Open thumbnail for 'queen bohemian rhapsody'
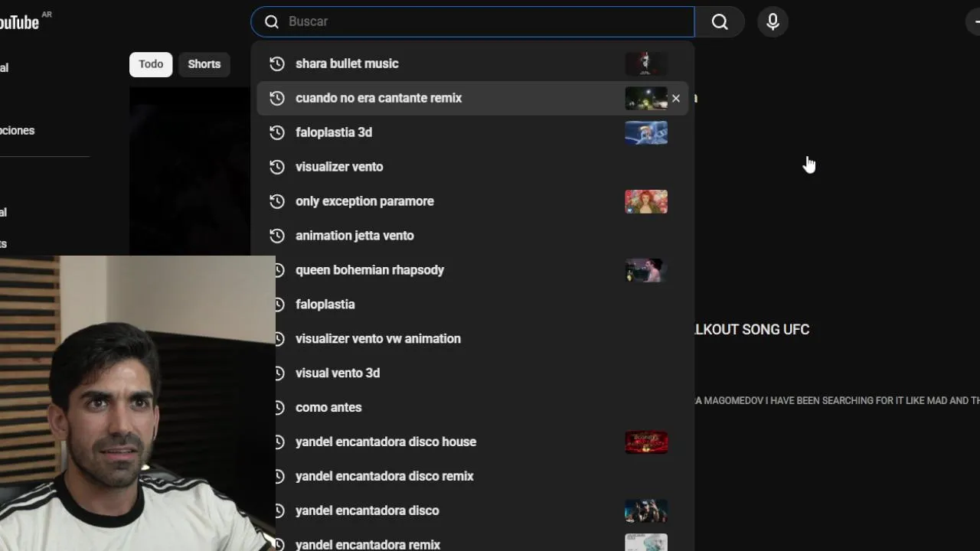 (646, 270)
